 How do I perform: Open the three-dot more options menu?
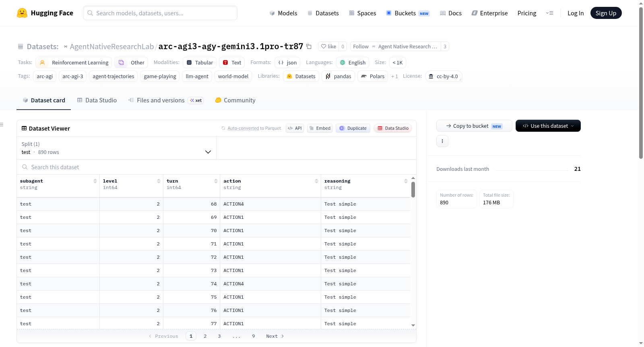pyautogui.click(x=442, y=141)
